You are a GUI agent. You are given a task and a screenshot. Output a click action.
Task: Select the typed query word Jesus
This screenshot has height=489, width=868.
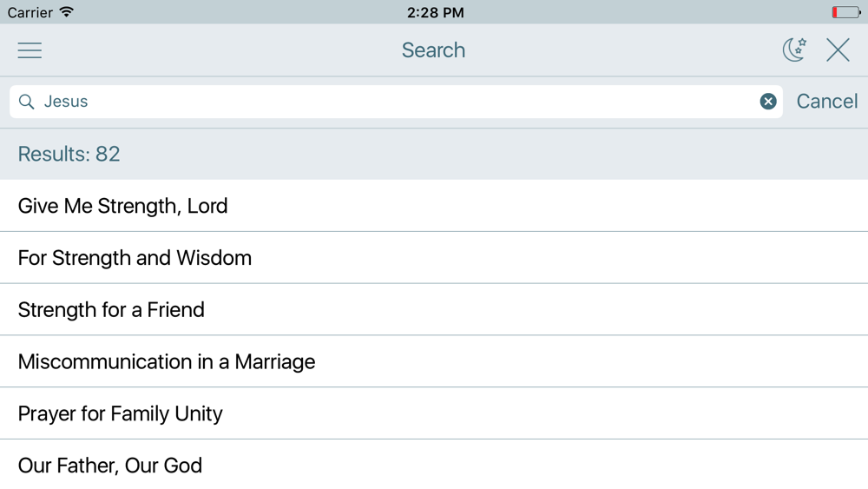pyautogui.click(x=66, y=102)
